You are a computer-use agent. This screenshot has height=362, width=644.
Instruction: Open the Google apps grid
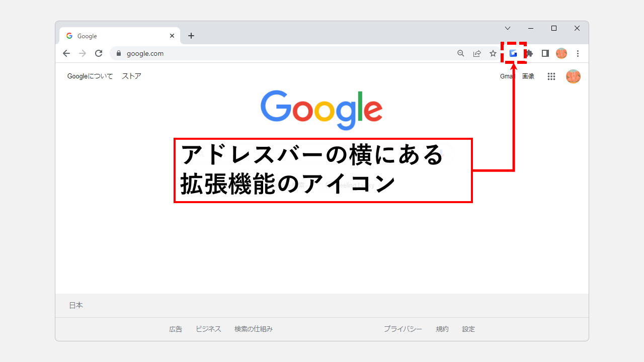(x=551, y=76)
